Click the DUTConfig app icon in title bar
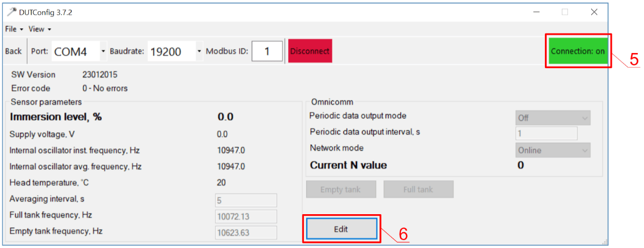 pos(11,12)
